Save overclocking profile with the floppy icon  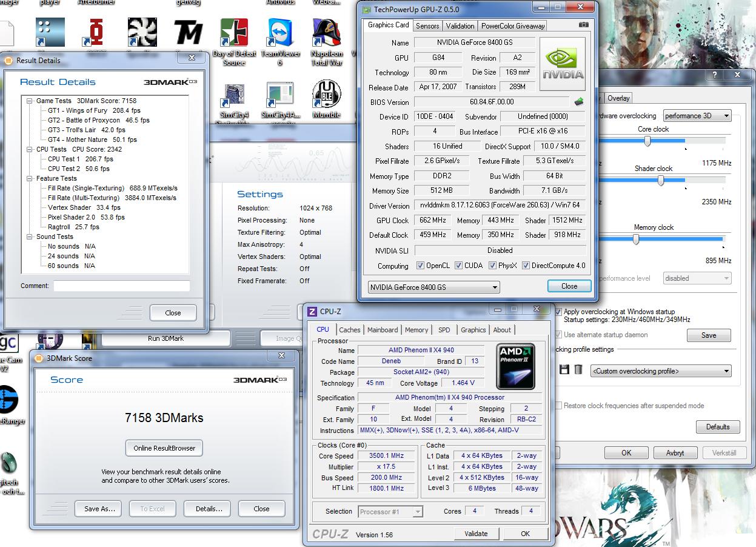pos(564,369)
